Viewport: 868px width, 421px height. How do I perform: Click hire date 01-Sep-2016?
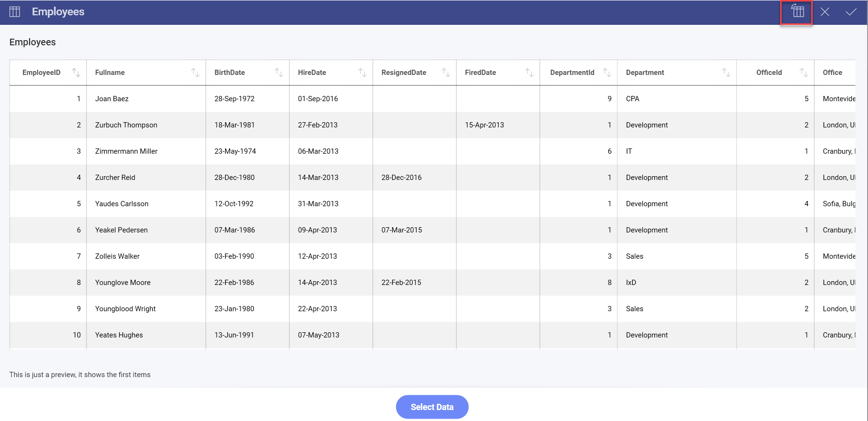click(x=318, y=99)
